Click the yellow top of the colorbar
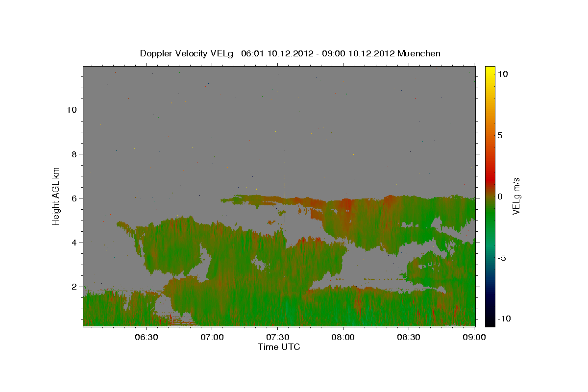The image size is (588, 392). coord(490,70)
